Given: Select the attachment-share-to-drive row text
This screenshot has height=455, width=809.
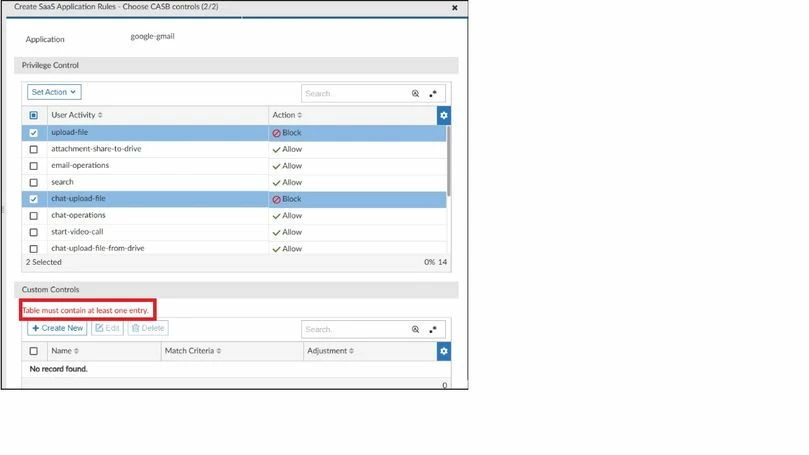Looking at the screenshot, I should pos(96,149).
